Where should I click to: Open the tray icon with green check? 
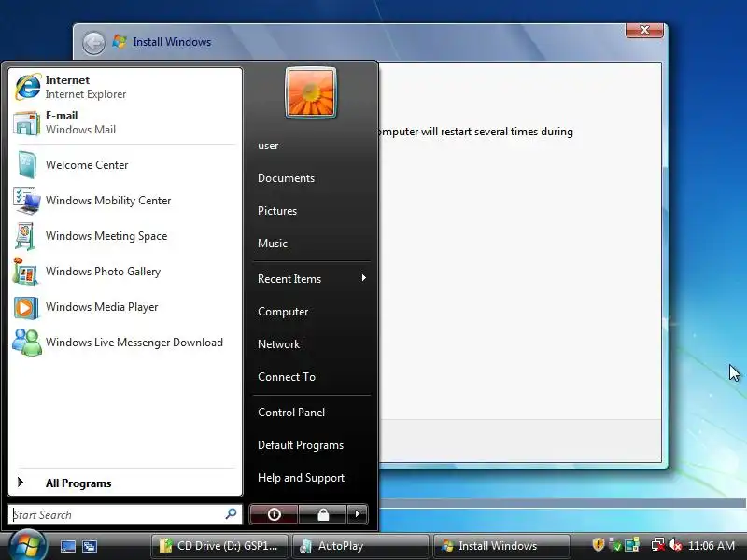[x=615, y=544]
